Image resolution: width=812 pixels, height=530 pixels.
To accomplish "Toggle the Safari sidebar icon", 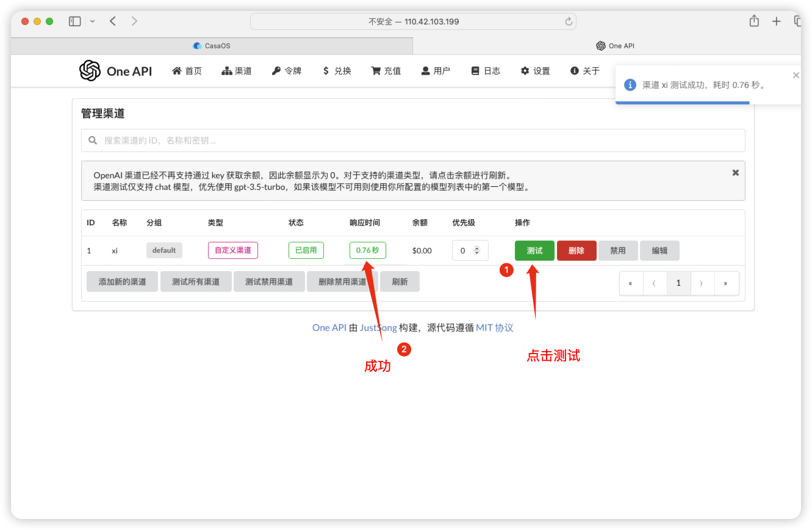I will pyautogui.click(x=75, y=21).
